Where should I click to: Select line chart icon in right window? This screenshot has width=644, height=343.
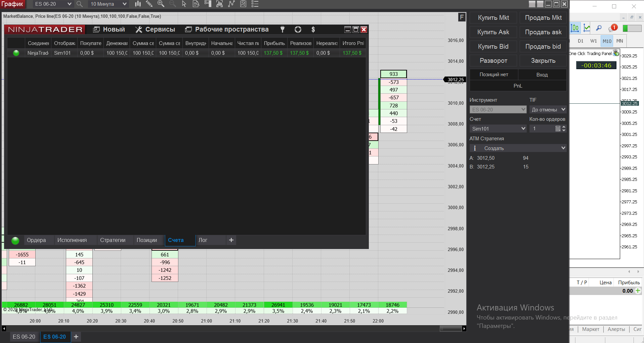(x=587, y=28)
